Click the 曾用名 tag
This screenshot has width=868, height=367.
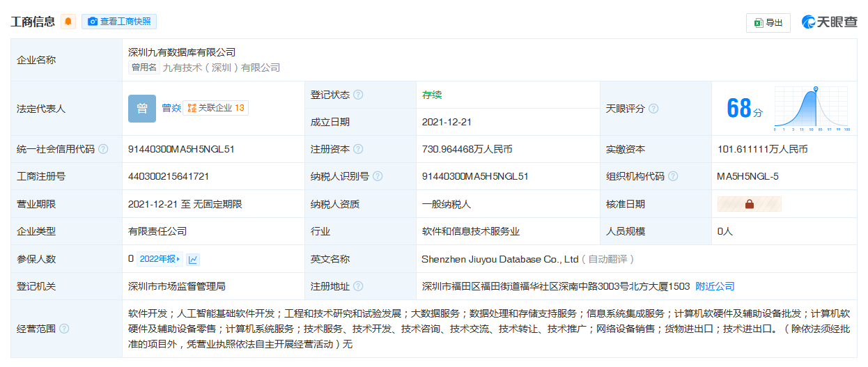[x=144, y=68]
